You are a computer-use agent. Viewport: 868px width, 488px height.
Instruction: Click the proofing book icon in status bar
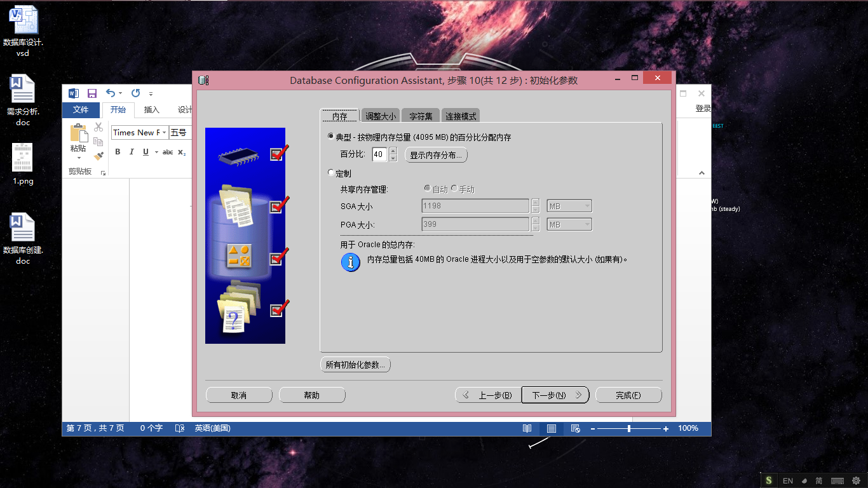(x=180, y=429)
